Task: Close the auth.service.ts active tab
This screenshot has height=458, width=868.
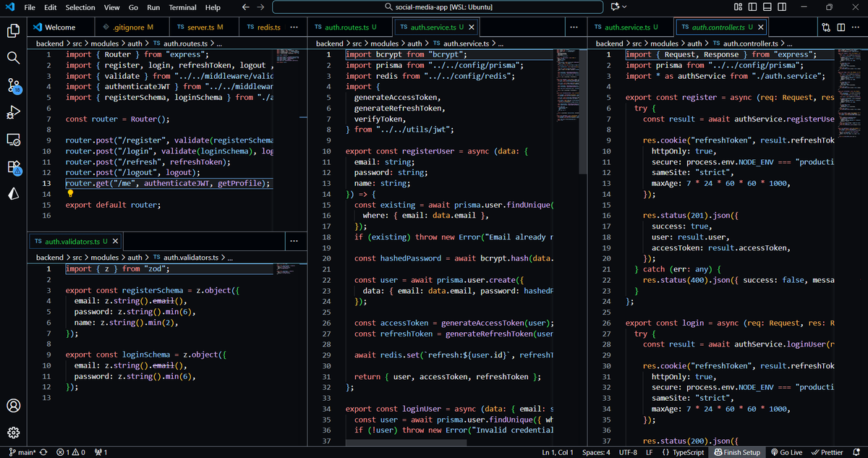Action: (472, 27)
